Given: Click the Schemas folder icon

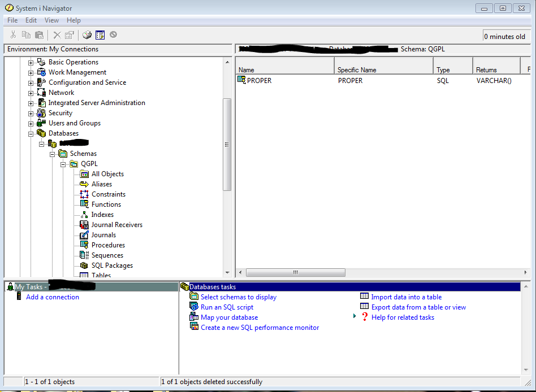Looking at the screenshot, I should pos(63,154).
